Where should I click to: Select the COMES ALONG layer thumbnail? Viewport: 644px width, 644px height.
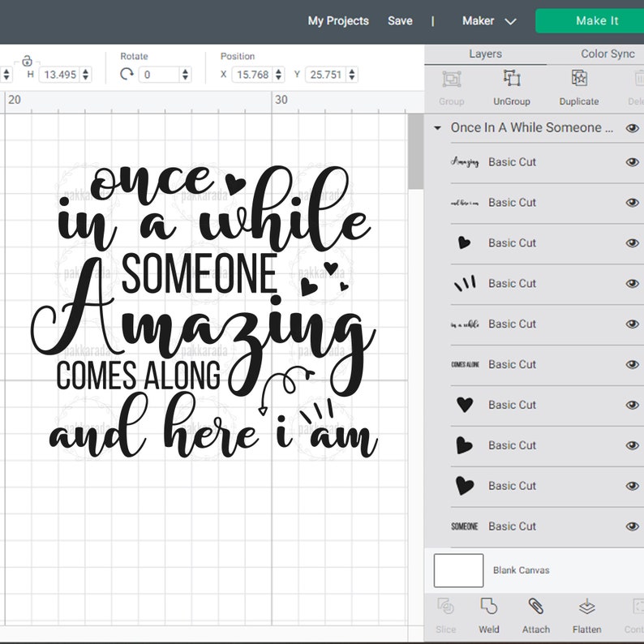pyautogui.click(x=465, y=364)
